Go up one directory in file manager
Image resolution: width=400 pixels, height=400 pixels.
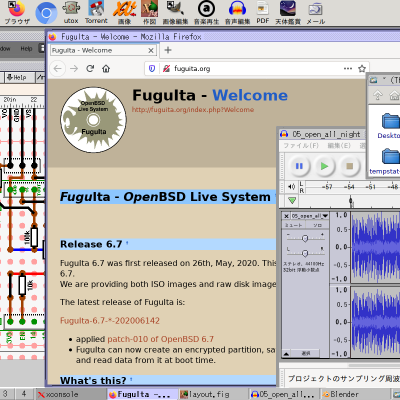click(x=378, y=96)
